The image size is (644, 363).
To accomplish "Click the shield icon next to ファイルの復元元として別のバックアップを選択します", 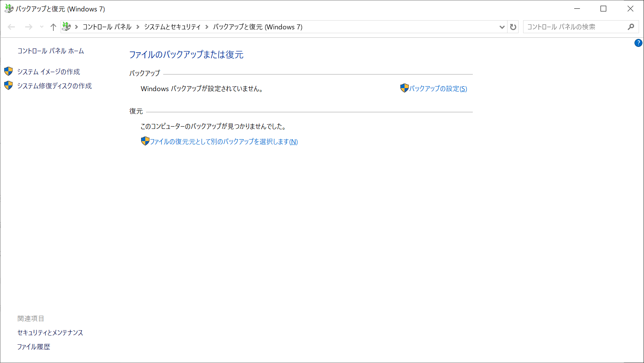I will point(144,141).
